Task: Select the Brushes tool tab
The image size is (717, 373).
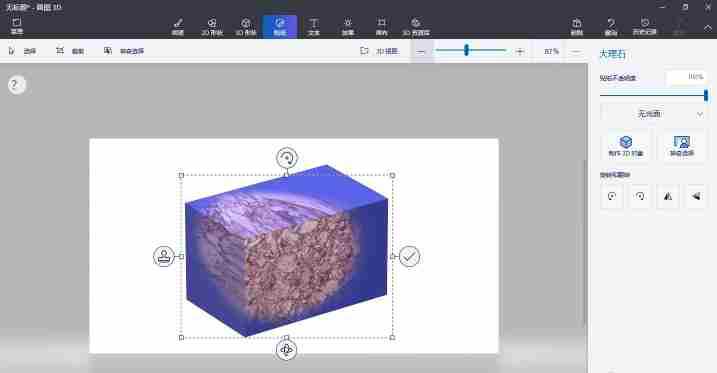Action: tap(178, 27)
